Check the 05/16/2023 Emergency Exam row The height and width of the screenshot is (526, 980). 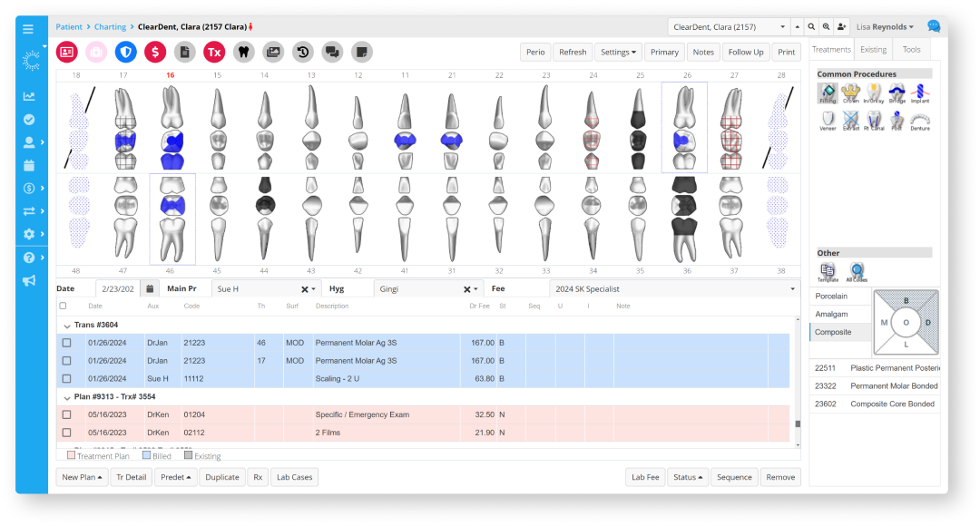[66, 414]
